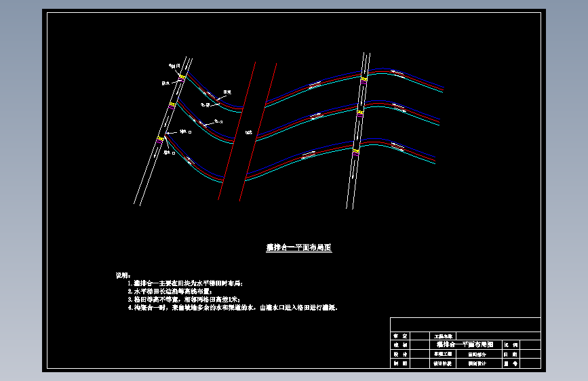This screenshot has width=588, height=381.
Task: Select note 3 mentioning 高差1米
Action: coord(184,300)
